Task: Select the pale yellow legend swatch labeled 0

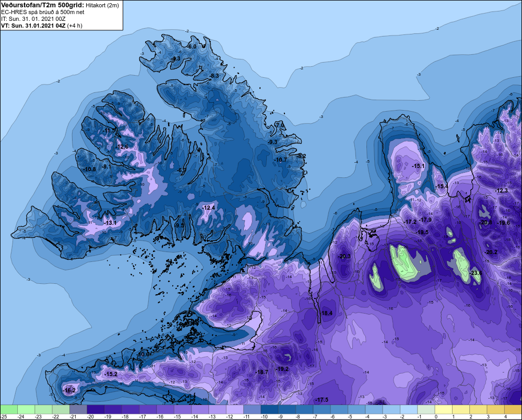Action: coord(443,409)
